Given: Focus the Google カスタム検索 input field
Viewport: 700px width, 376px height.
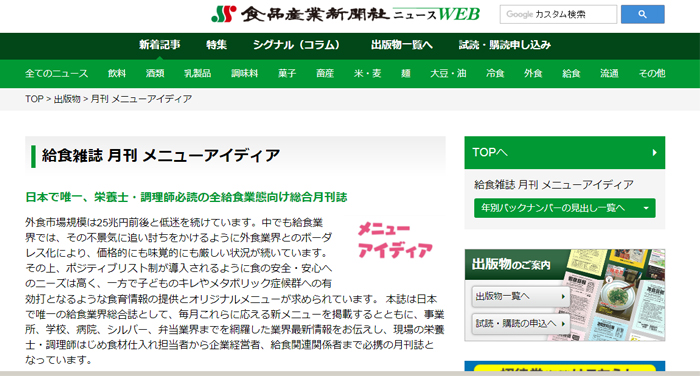Looking at the screenshot, I should 558,14.
